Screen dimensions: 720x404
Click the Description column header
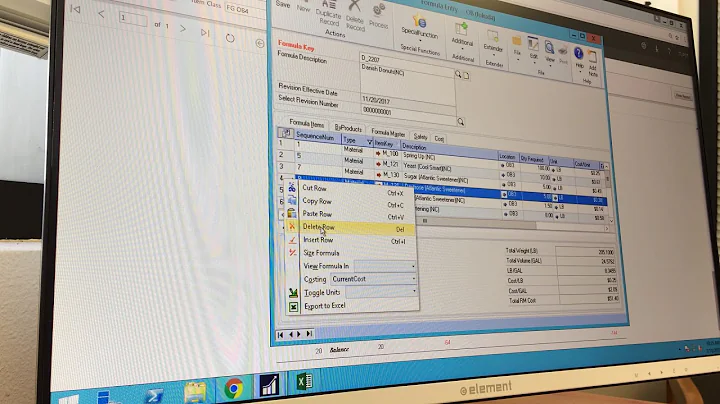[448, 149]
